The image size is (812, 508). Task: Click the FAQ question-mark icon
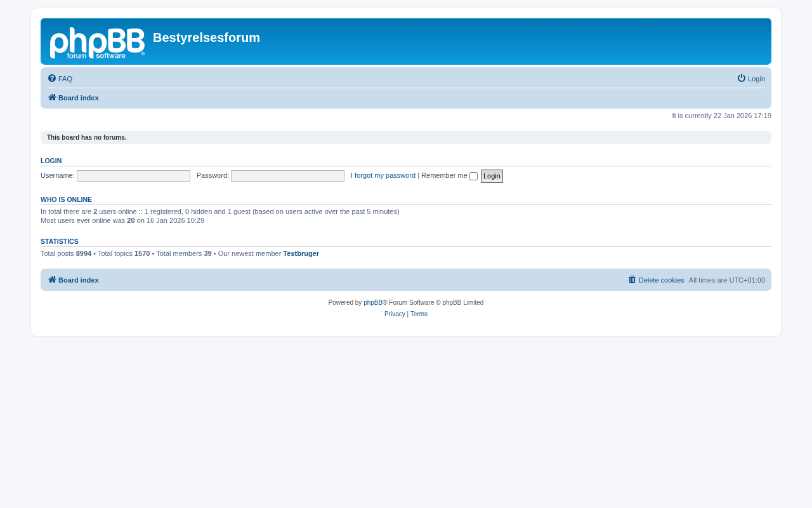coord(52,79)
